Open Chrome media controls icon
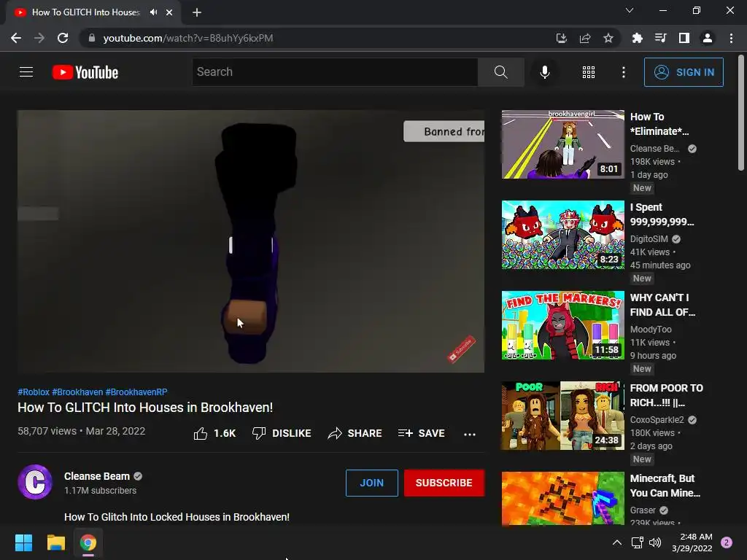 pyautogui.click(x=660, y=38)
